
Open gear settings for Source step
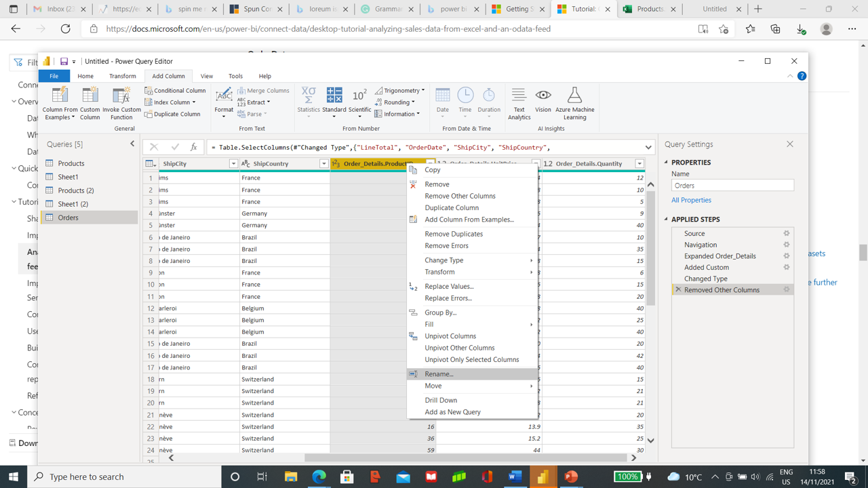point(787,233)
